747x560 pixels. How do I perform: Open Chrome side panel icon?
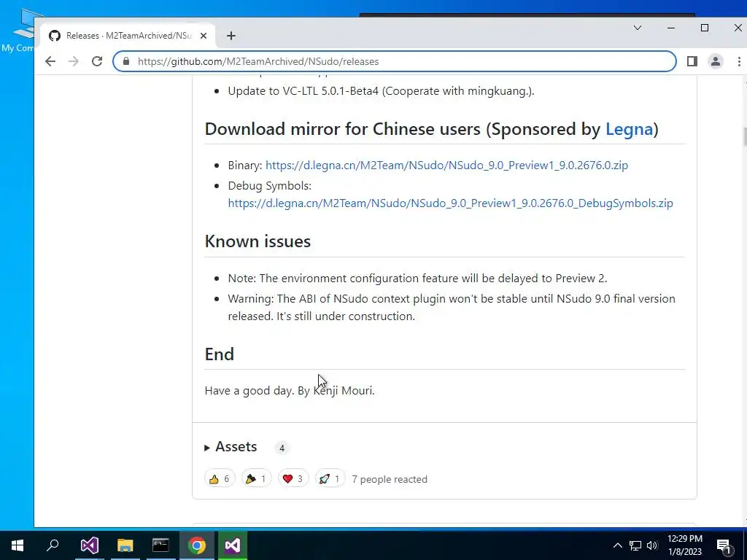click(692, 61)
